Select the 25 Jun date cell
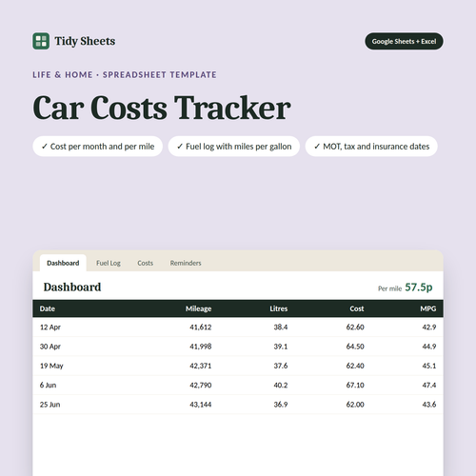The image size is (476, 476). click(50, 405)
